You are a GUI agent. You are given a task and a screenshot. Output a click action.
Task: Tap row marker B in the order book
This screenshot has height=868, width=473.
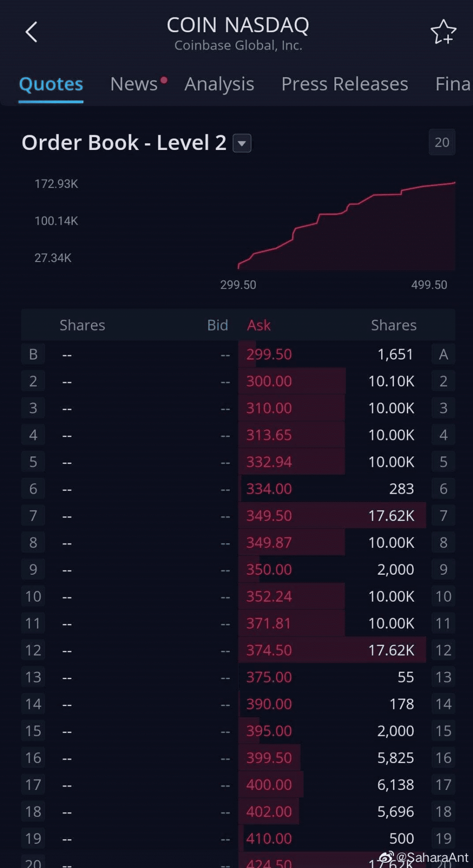coord(33,354)
